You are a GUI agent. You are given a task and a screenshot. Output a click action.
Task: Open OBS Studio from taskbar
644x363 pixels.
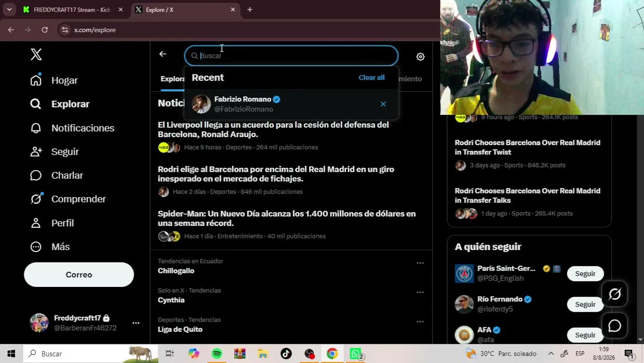tap(309, 354)
